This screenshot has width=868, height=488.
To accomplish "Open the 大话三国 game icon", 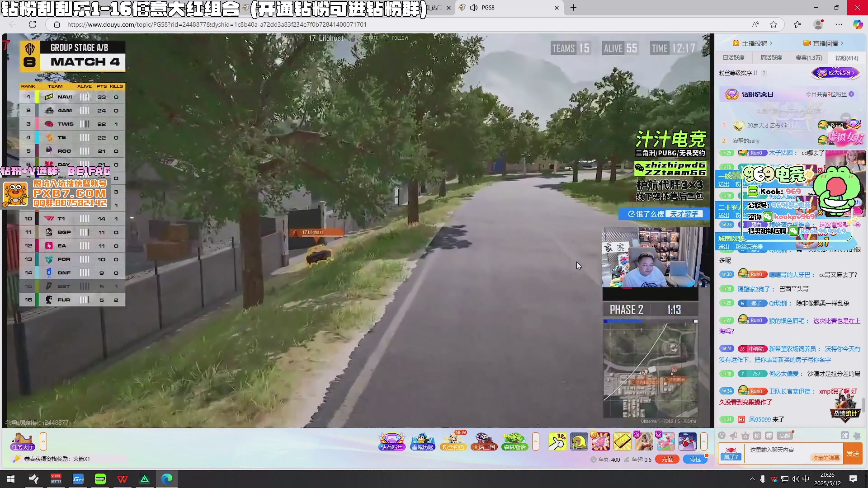I will point(484,441).
